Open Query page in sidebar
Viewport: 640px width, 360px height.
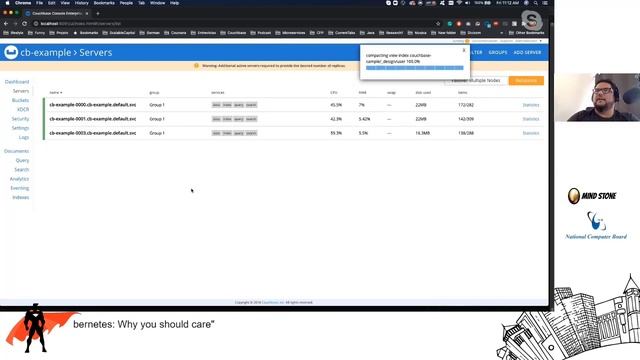(x=22, y=160)
